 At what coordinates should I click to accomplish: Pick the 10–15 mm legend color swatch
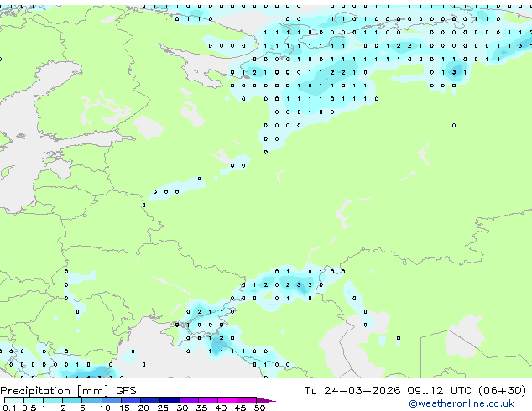tap(112, 400)
